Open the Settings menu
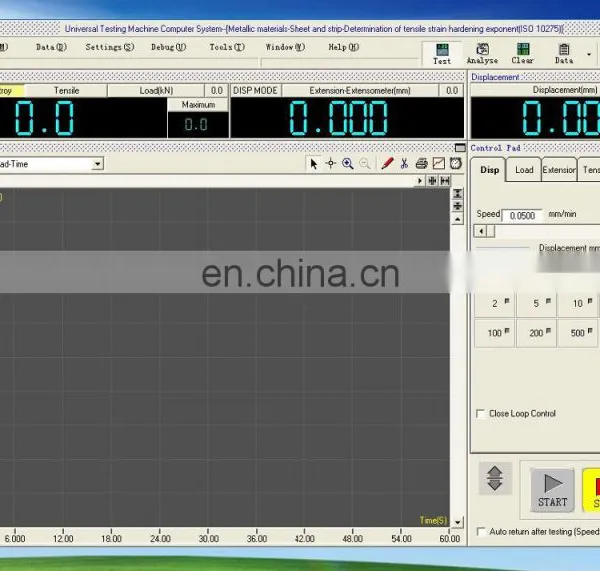Viewport: 600px width, 571px height. [x=110, y=47]
